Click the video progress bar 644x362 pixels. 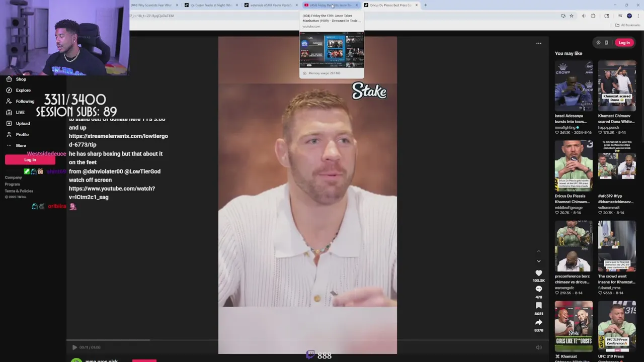click(307, 340)
